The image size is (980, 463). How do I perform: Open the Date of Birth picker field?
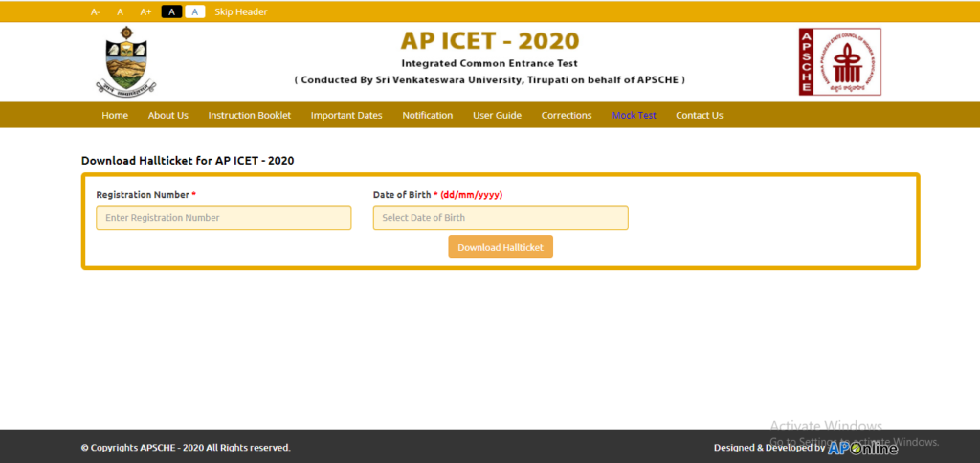click(x=501, y=217)
